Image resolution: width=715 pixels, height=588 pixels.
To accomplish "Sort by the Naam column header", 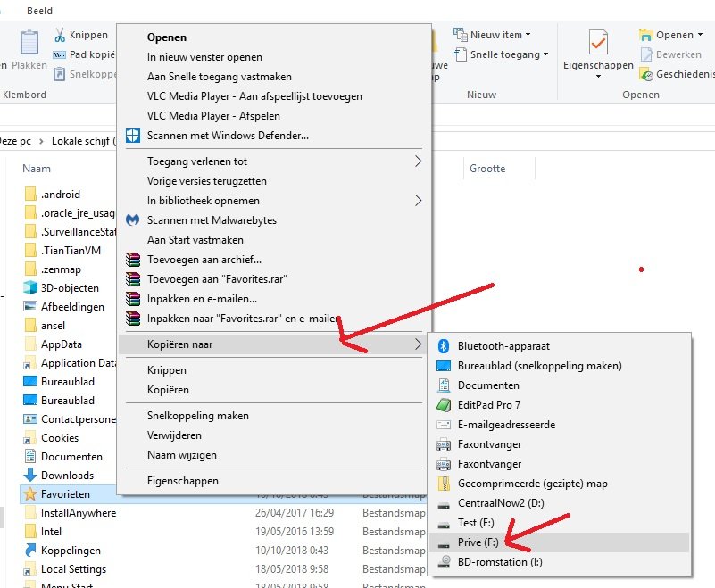I will click(37, 169).
